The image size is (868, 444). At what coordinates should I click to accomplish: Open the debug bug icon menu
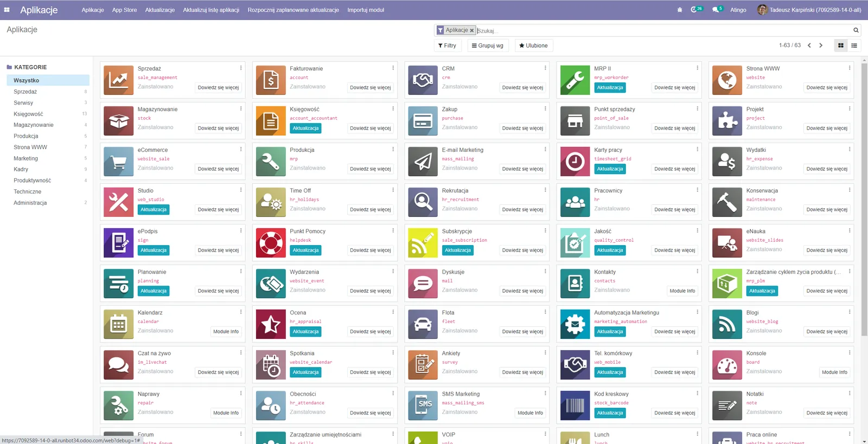coord(680,10)
